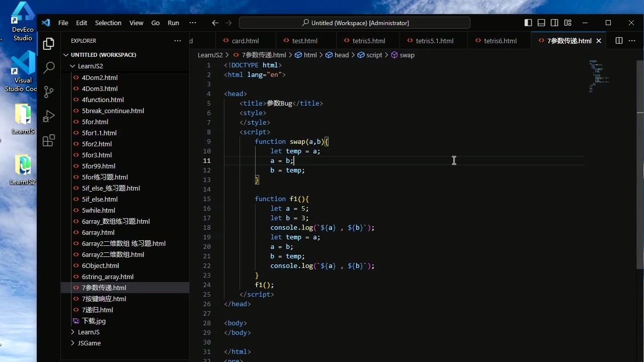Screen dimensions: 644x362
Task: Toggle the Primary Side Bar visibility
Action: [x=528, y=23]
